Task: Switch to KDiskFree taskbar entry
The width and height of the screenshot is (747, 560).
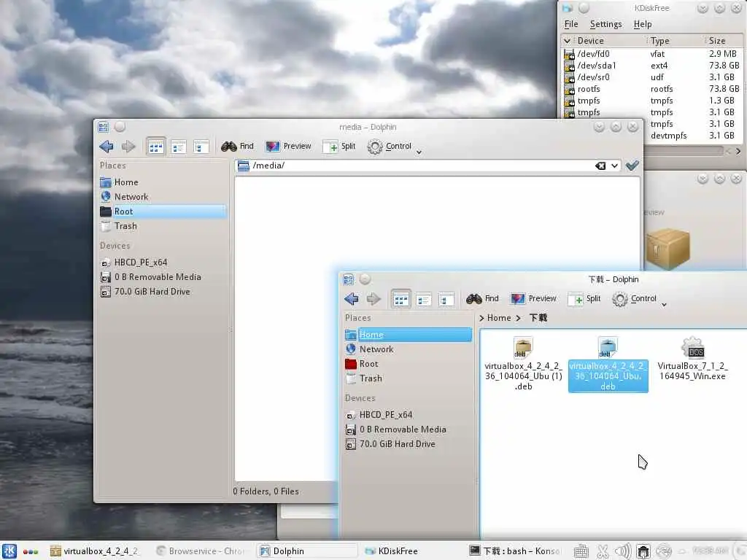Action: click(x=410, y=551)
